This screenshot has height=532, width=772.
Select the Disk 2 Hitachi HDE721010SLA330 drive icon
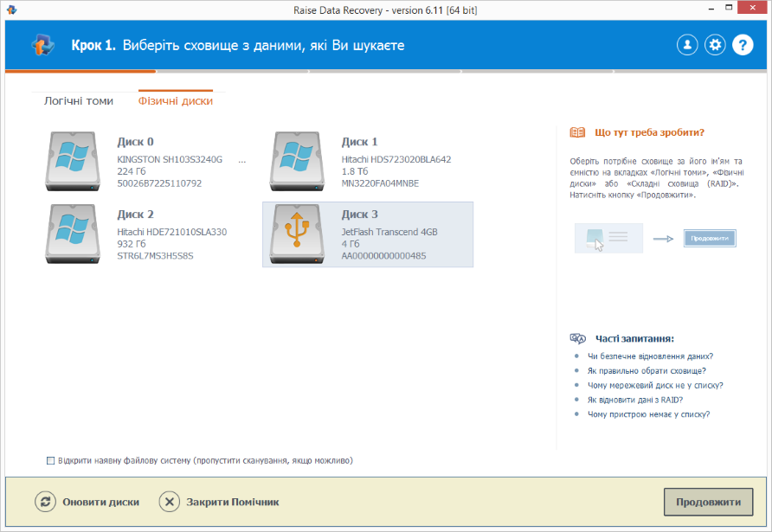pyautogui.click(x=73, y=234)
